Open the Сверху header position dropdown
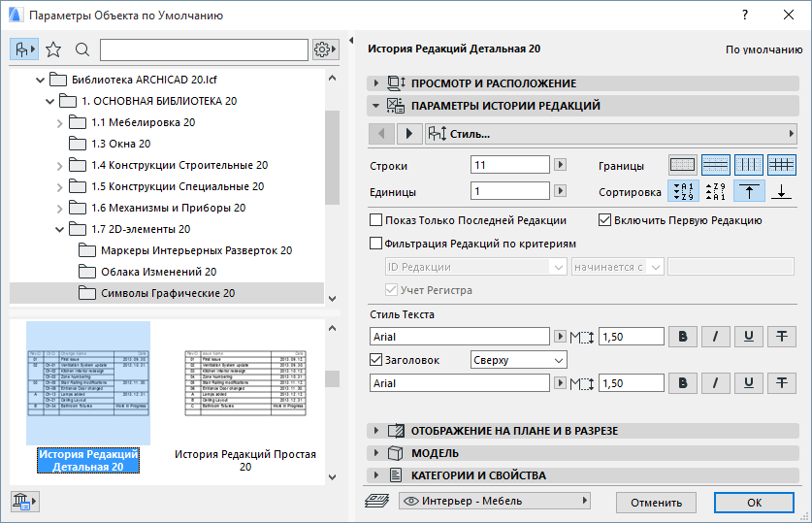This screenshot has height=523, width=812. [519, 360]
